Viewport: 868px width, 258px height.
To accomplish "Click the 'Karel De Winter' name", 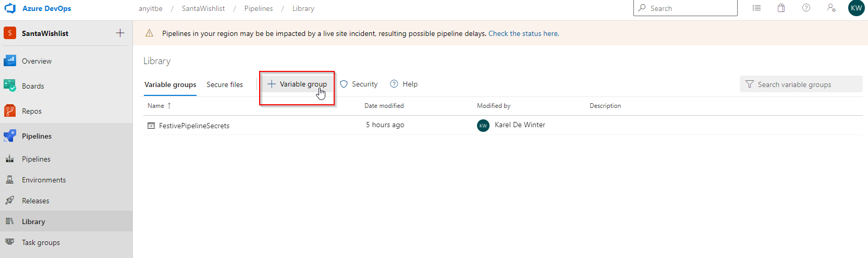I will point(520,125).
